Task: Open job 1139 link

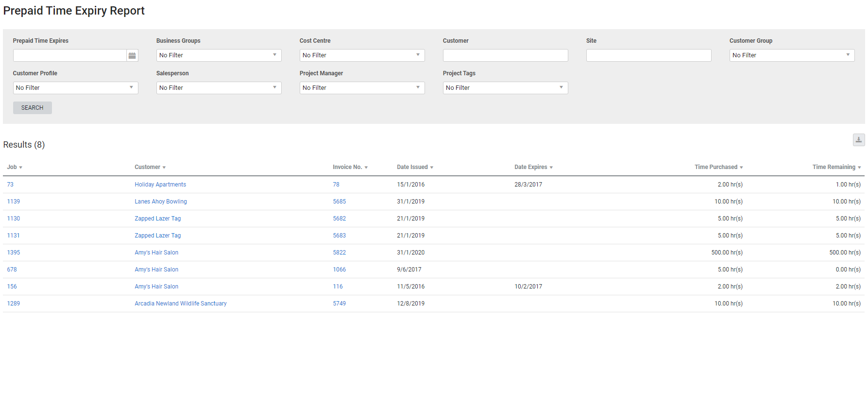Action: point(14,202)
